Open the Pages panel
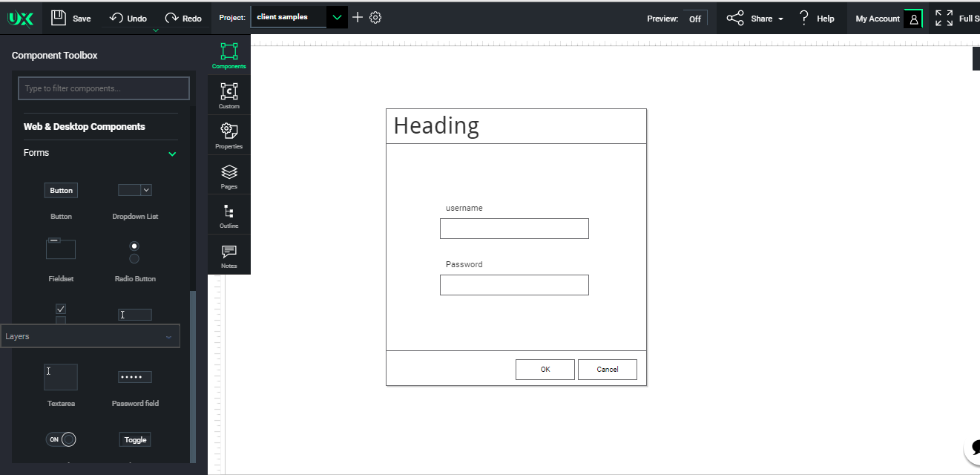980x475 pixels. click(x=228, y=174)
